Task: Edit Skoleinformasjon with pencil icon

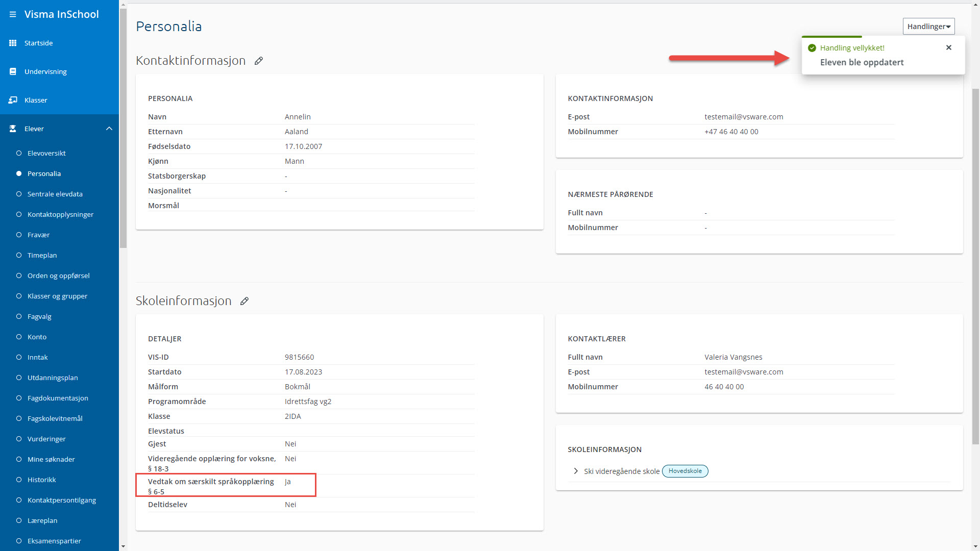Action: point(244,301)
